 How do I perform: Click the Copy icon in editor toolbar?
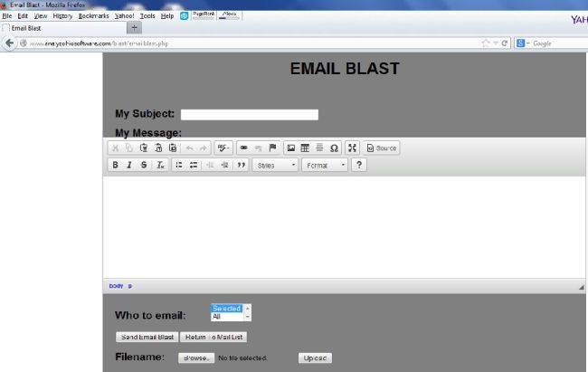129,148
